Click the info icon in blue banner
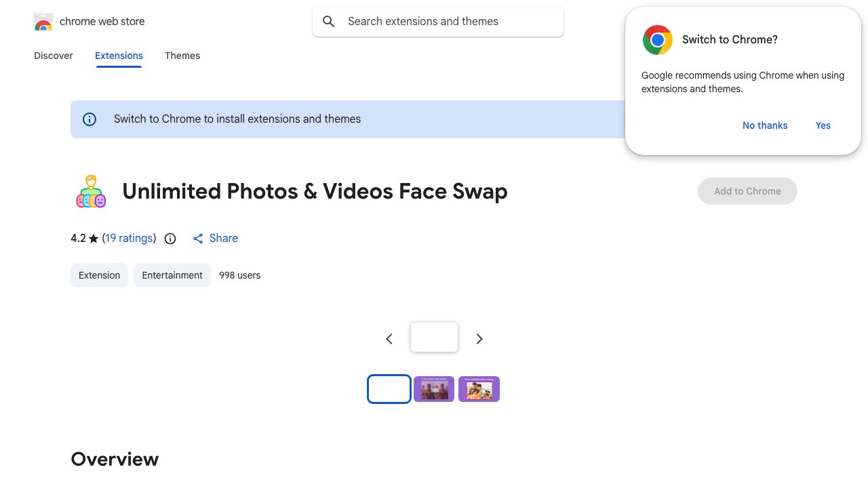868x488 pixels. 90,119
